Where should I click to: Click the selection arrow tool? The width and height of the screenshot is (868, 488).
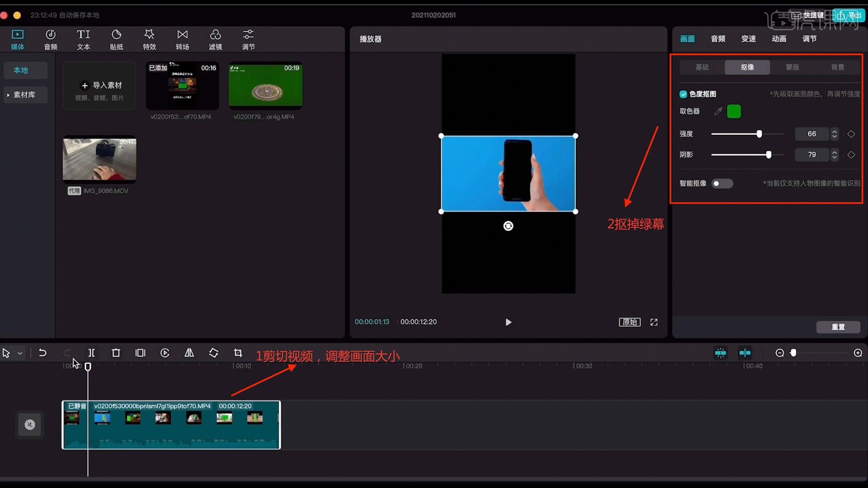(x=6, y=353)
